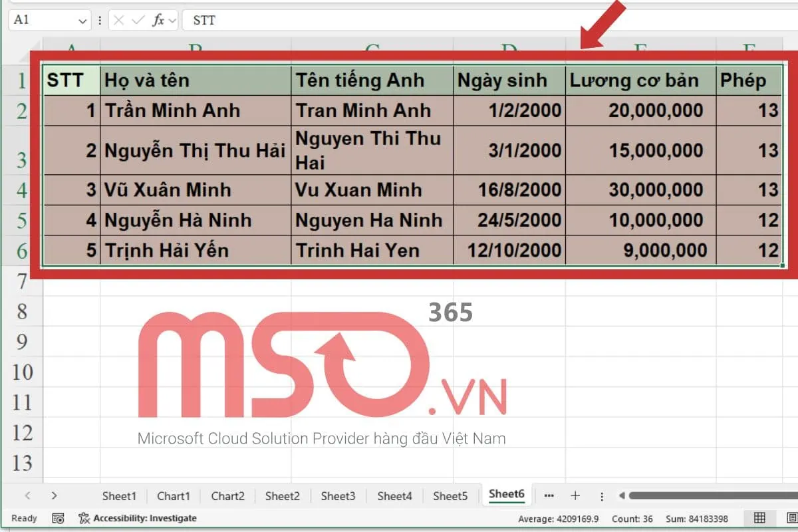Click the vertical dots separator near formula bar

(x=100, y=20)
